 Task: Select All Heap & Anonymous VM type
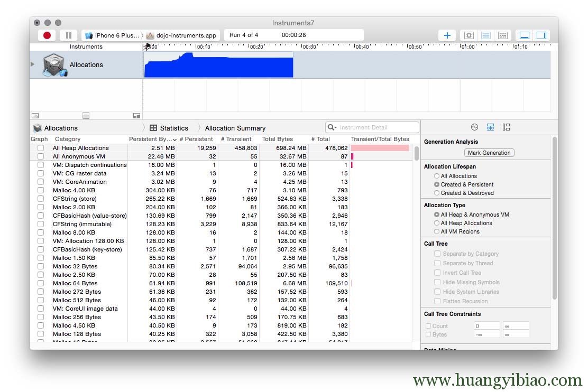[x=436, y=214]
